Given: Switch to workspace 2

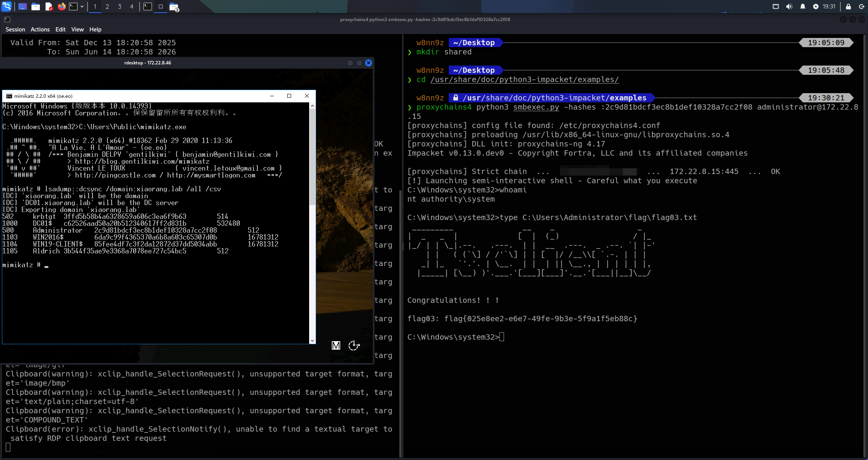Looking at the screenshot, I should 107,7.
